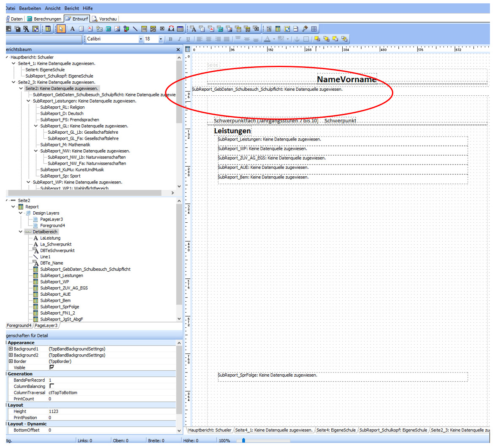Open the Hilfe menu
This screenshot has width=495, height=448.
[88, 8]
